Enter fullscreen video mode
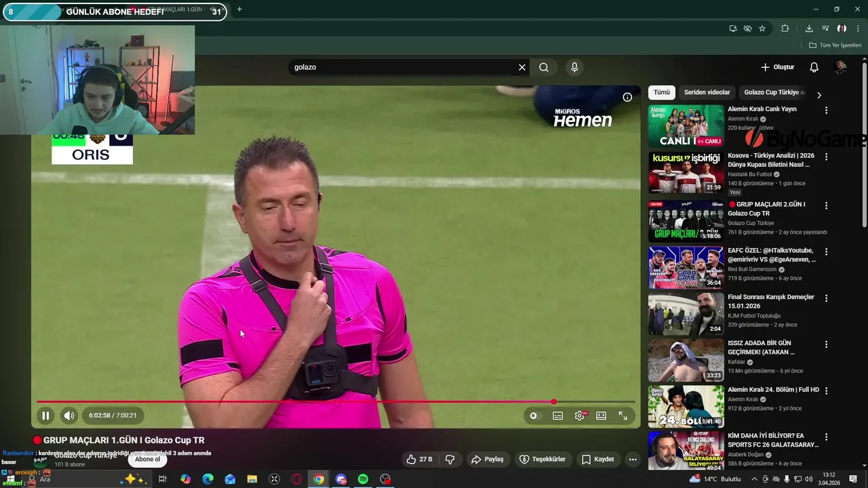868x488 pixels. [623, 415]
